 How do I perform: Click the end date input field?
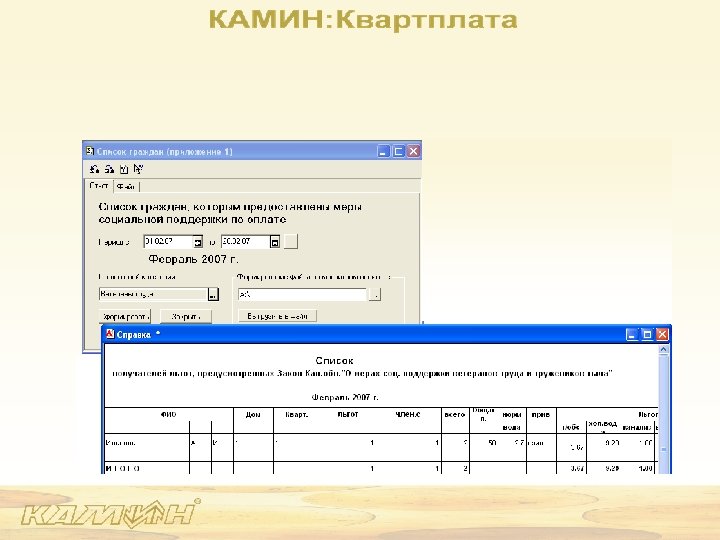click(x=245, y=242)
